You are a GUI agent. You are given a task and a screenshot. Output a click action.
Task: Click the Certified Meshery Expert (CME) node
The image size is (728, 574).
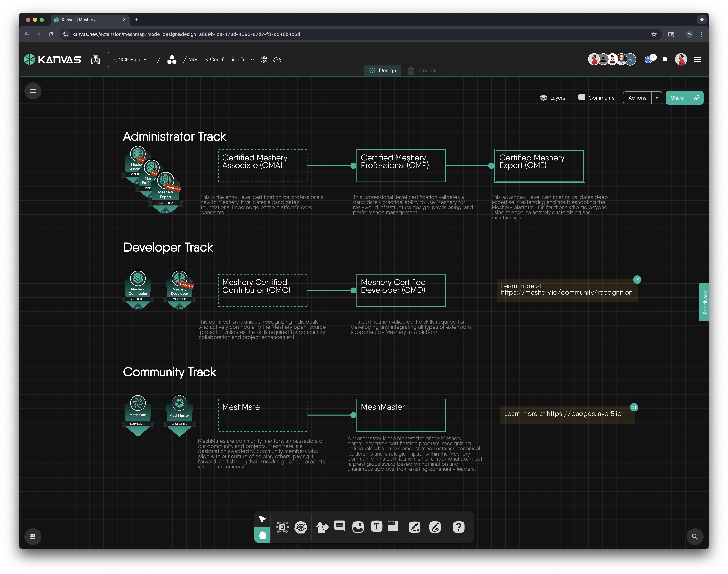click(539, 166)
